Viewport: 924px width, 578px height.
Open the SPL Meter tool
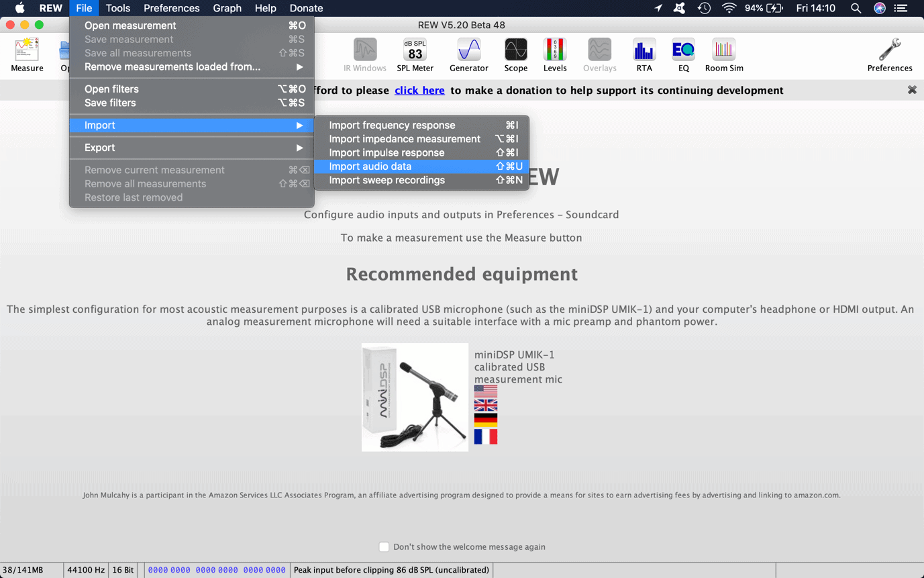tap(415, 54)
